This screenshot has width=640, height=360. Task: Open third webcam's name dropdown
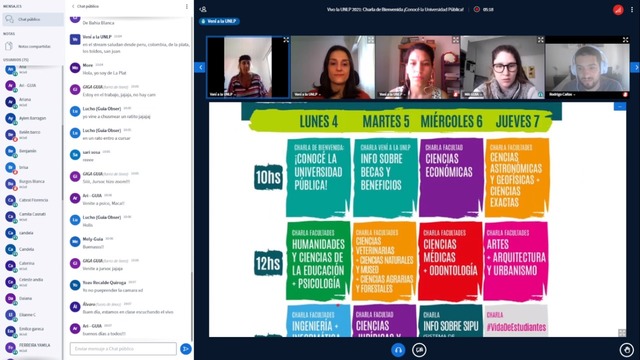pos(392,94)
